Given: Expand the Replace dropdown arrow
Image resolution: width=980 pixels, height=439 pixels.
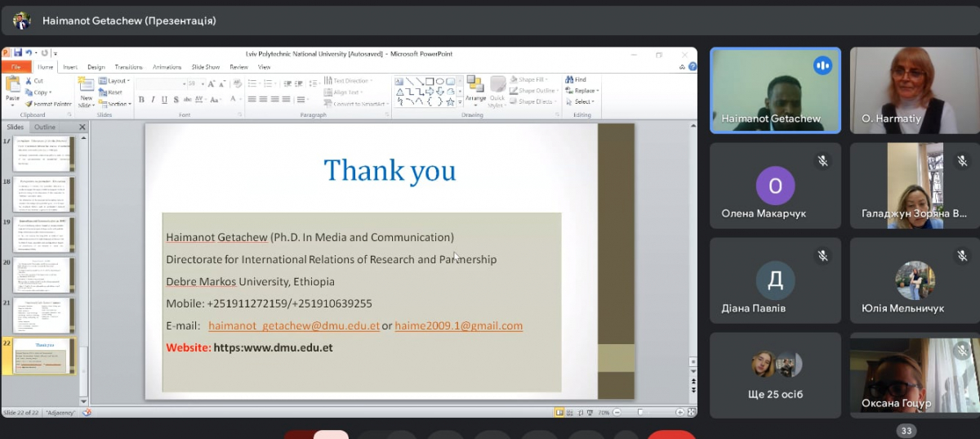Looking at the screenshot, I should [598, 91].
